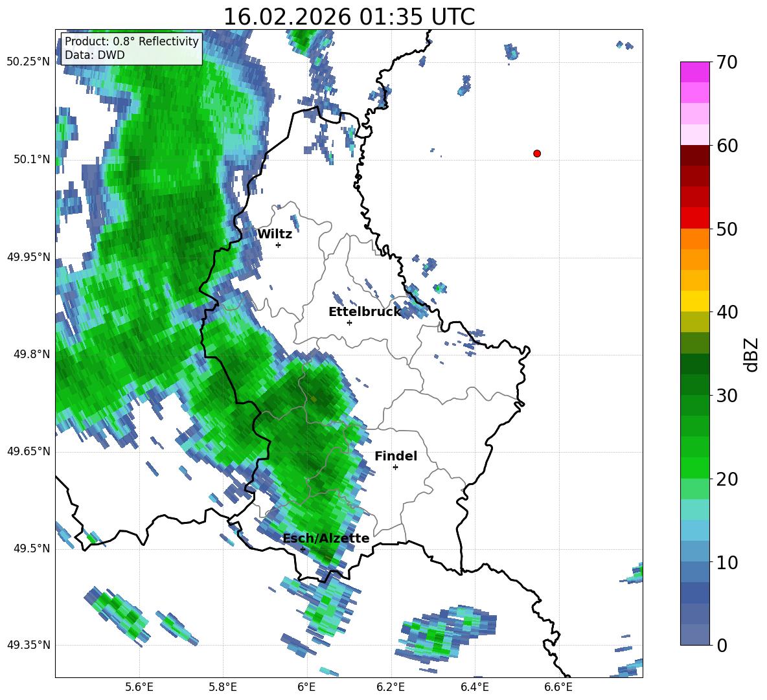
Task: Click the Esch/Alzette city label
Action: pos(326,538)
